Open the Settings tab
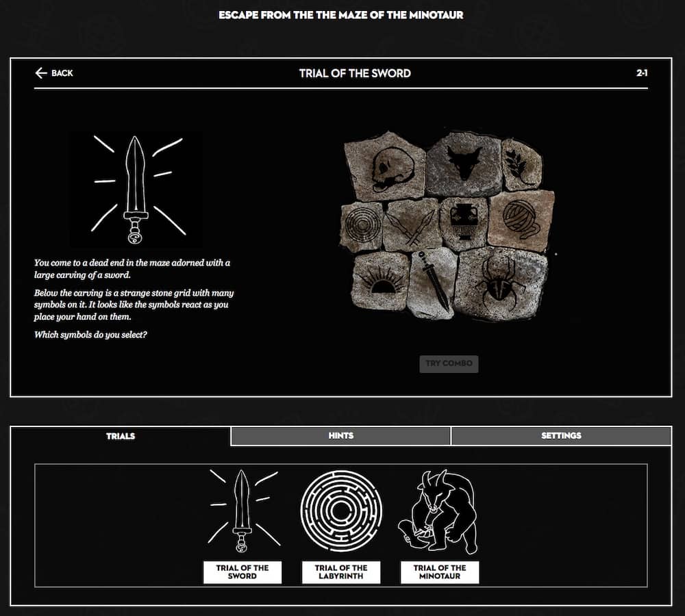This screenshot has height=616, width=685. click(x=561, y=436)
